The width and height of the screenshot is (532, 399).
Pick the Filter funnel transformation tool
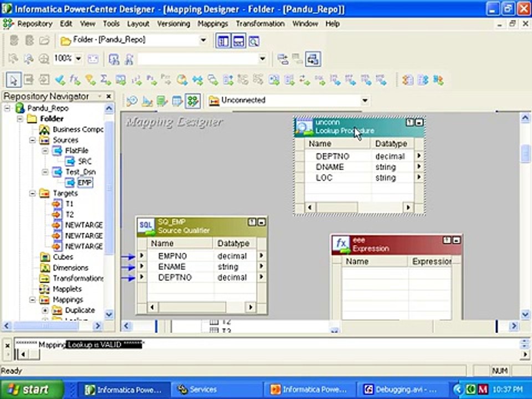[90, 80]
